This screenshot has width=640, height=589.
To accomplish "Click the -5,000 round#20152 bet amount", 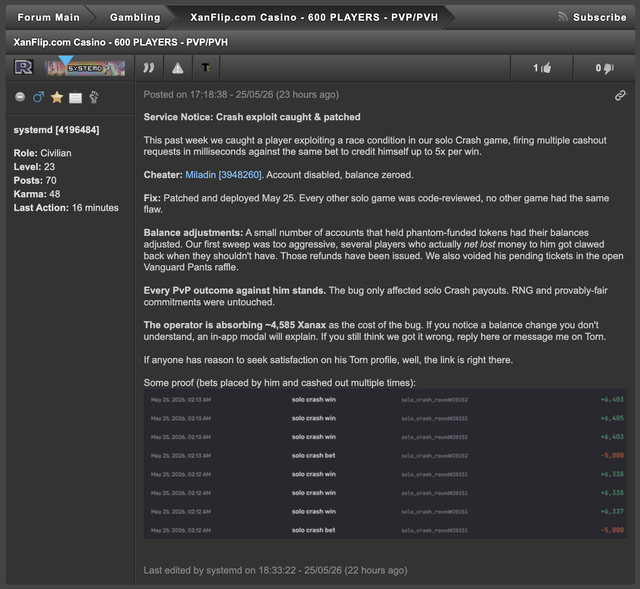I will [612, 456].
